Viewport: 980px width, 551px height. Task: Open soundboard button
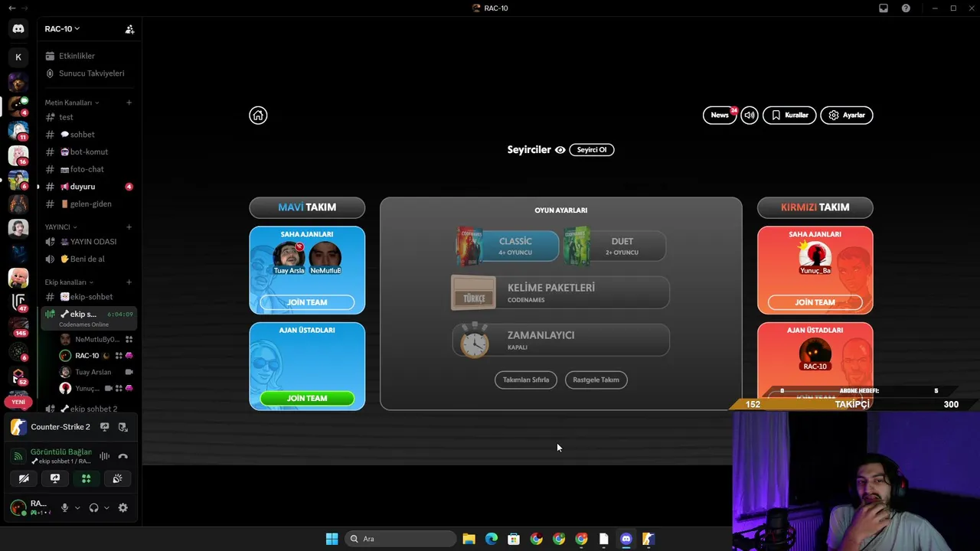tap(117, 478)
